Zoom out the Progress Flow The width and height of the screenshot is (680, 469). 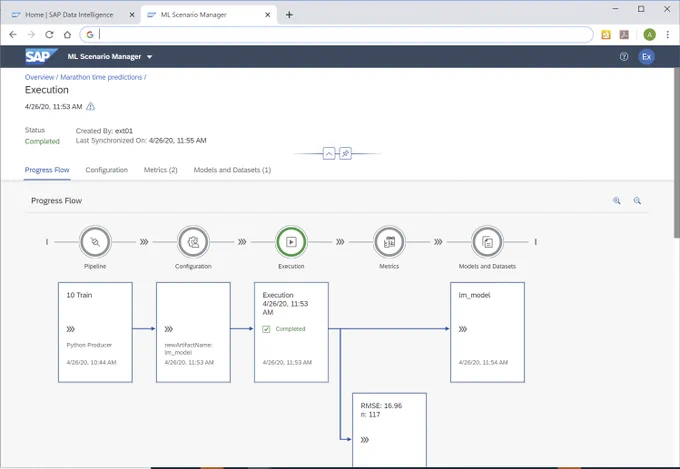[x=637, y=200]
